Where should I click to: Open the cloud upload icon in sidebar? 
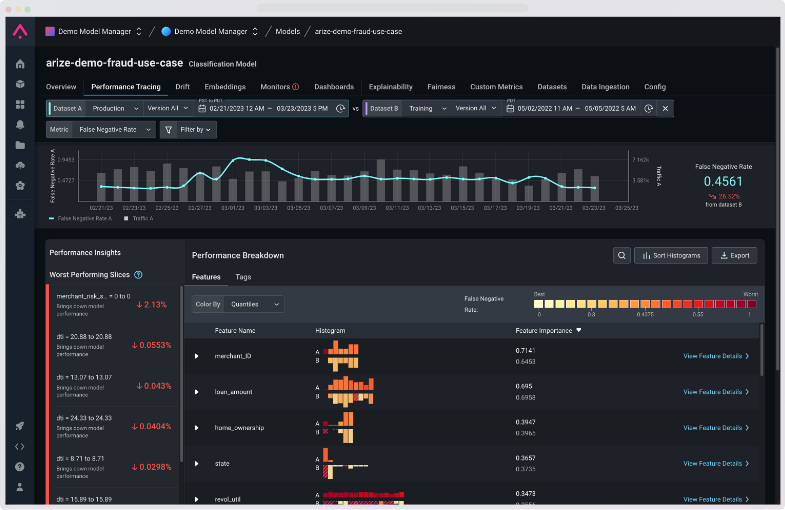click(20, 165)
